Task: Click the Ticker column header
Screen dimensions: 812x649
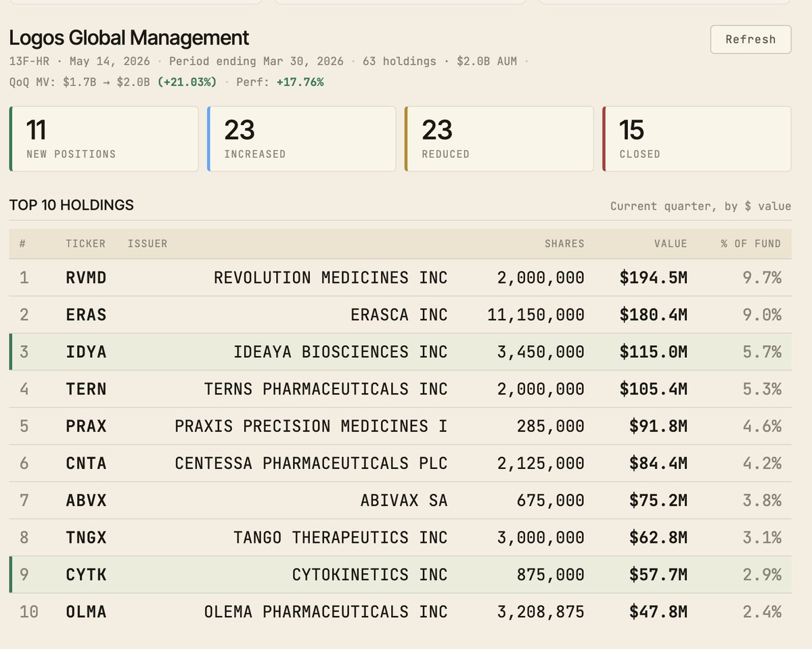Action: 85,244
